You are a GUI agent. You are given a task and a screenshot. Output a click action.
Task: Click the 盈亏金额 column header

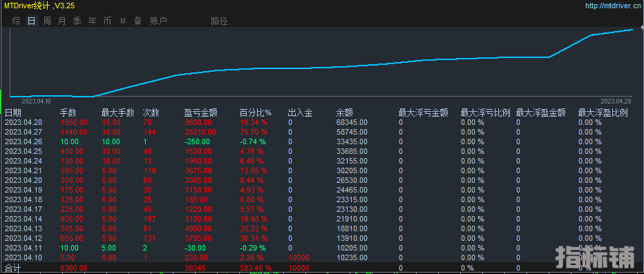200,112
